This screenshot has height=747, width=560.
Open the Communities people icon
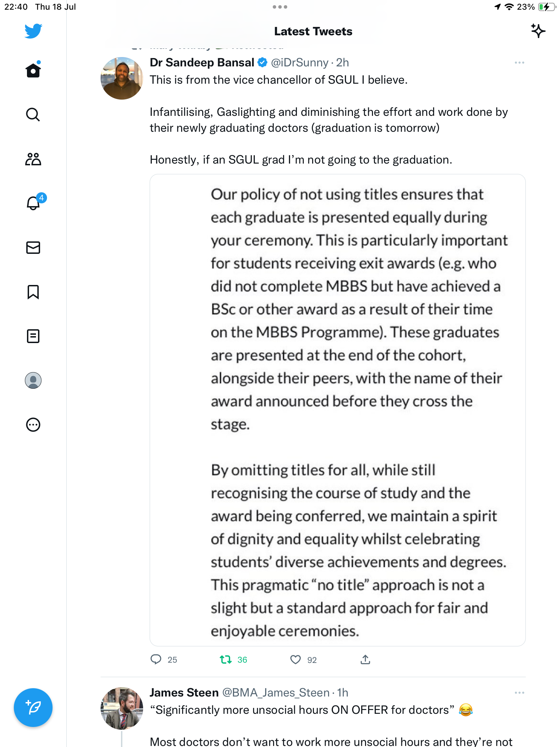pyautogui.click(x=33, y=159)
